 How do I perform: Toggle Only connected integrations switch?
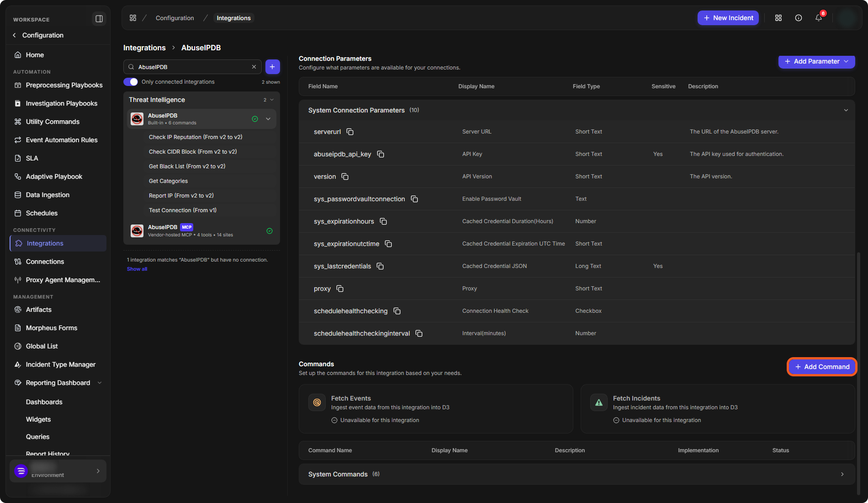coord(131,82)
